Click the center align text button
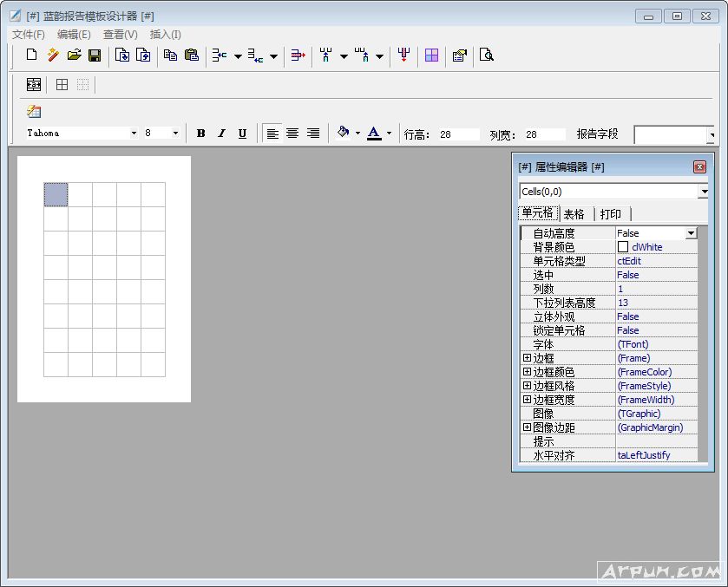 tap(292, 134)
